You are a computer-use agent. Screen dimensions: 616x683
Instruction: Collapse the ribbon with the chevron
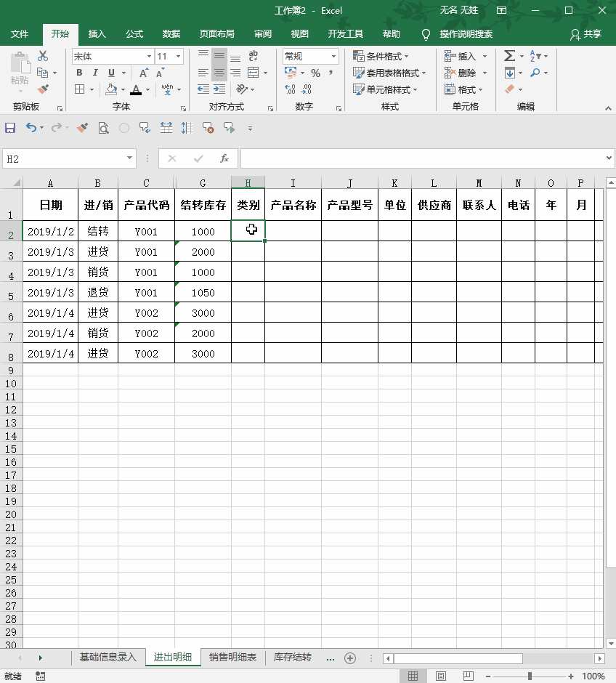(x=608, y=108)
